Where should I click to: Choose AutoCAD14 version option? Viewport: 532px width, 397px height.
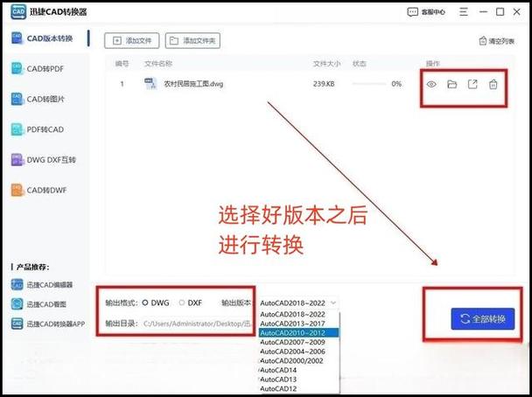point(299,370)
